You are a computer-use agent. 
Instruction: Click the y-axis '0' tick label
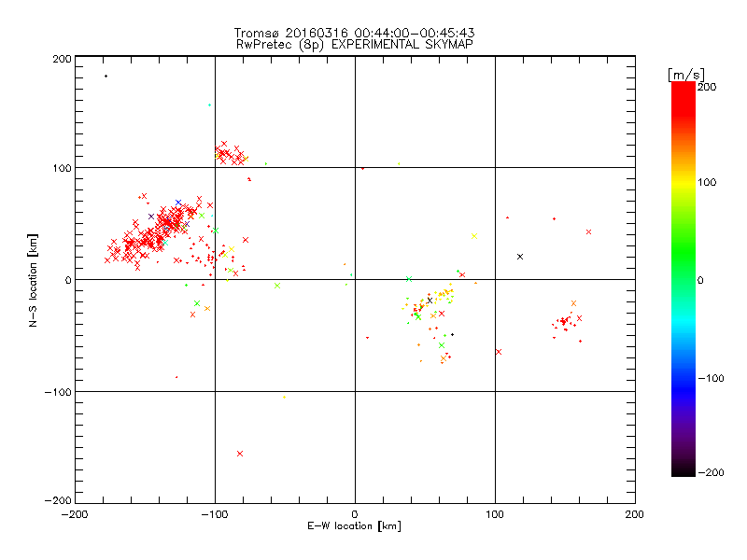pyautogui.click(x=68, y=280)
